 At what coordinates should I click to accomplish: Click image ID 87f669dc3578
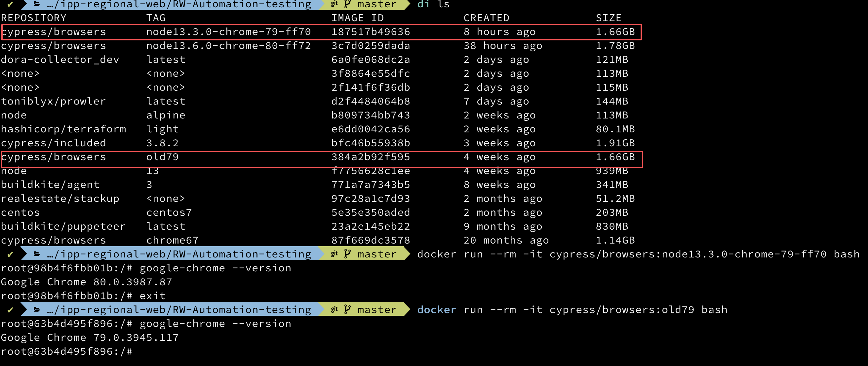pyautogui.click(x=371, y=240)
